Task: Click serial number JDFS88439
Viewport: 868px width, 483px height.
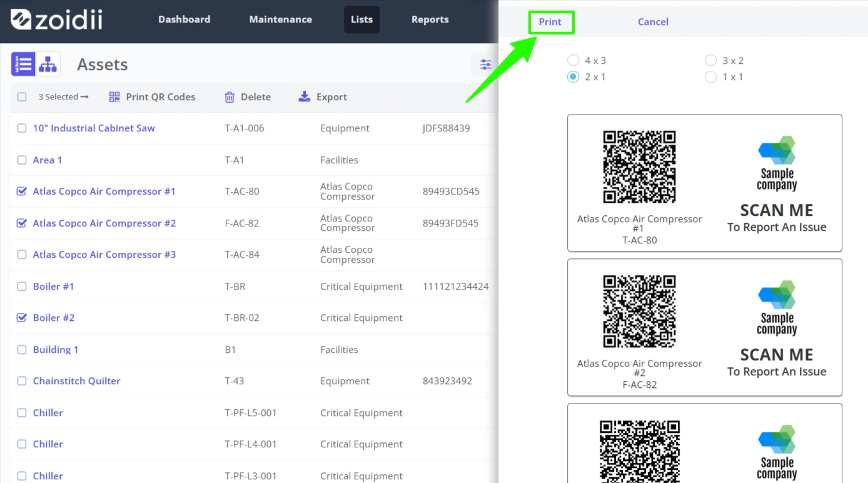Action: coord(447,128)
